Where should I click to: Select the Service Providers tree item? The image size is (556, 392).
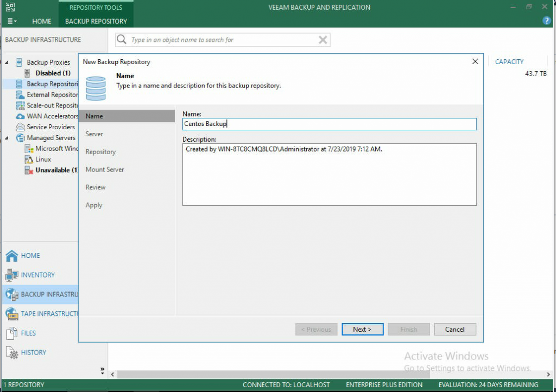(50, 127)
